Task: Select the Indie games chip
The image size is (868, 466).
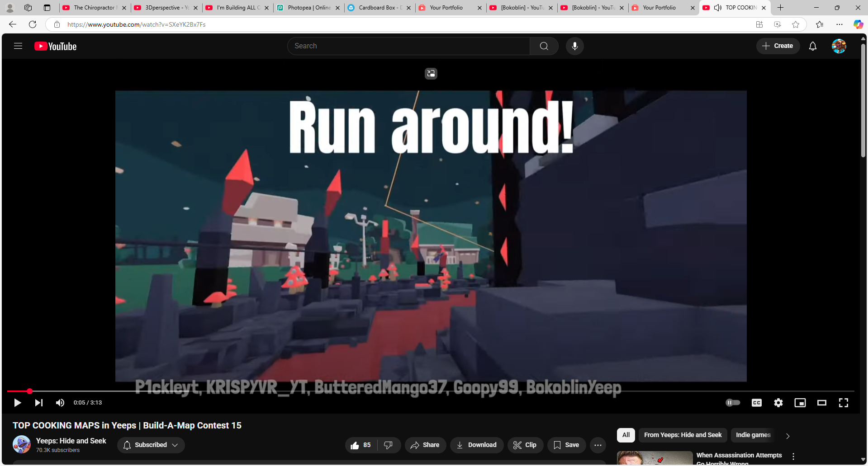Action: [x=753, y=435]
